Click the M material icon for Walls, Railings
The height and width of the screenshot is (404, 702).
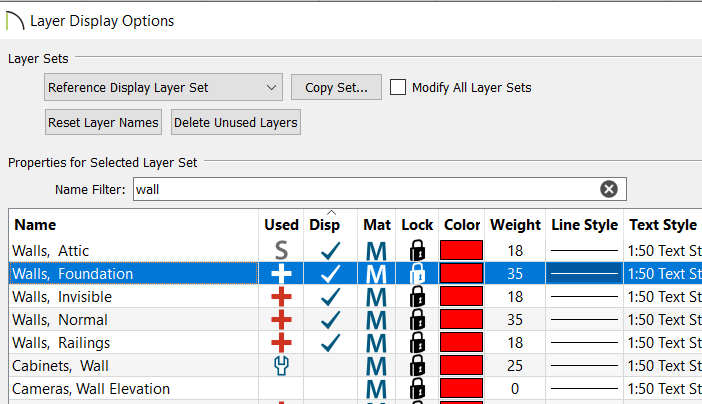coord(376,344)
